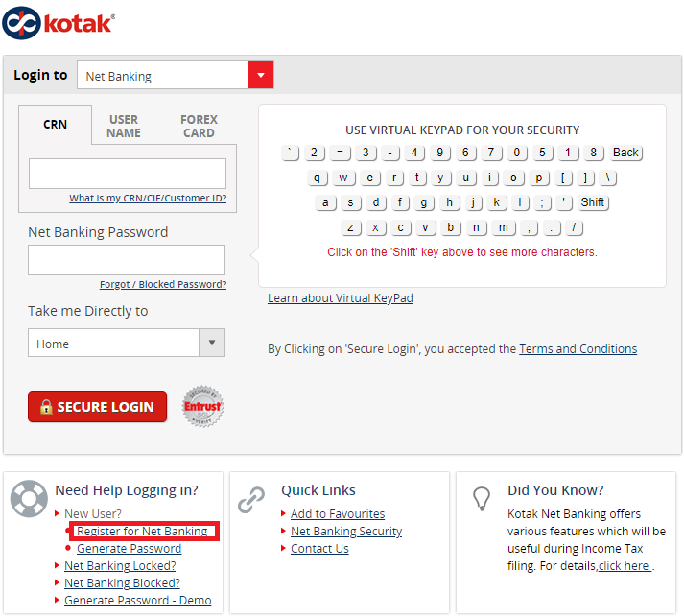
Task: Tap the e key on virtual keypad
Action: point(370,178)
